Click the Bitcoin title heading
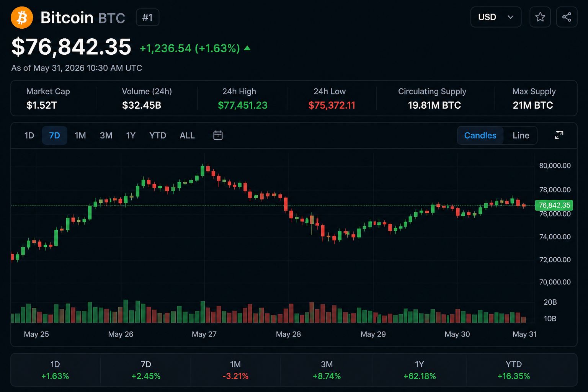 click(x=67, y=18)
